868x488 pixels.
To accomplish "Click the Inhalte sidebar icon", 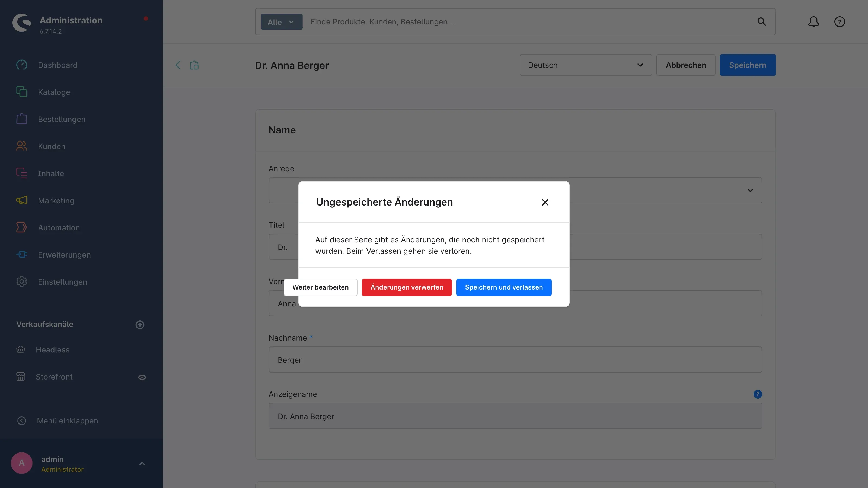I will 22,173.
